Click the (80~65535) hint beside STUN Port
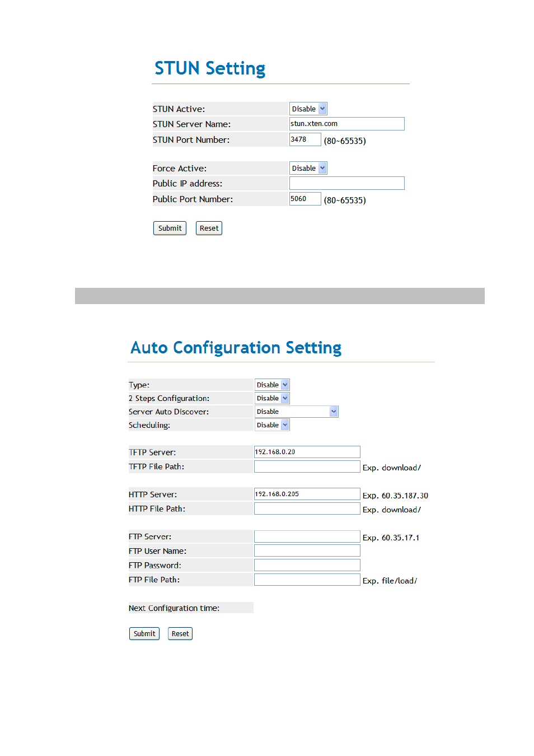This screenshot has width=534, height=756. pyautogui.click(x=345, y=141)
